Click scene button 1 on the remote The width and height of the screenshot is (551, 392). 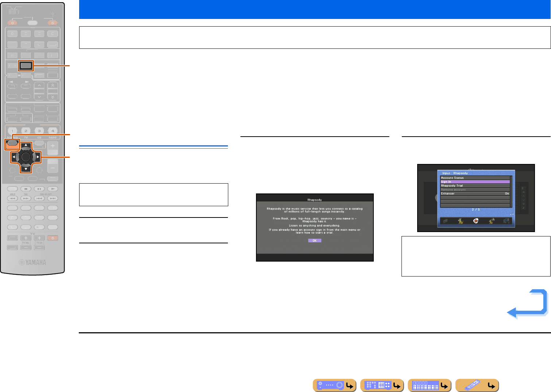(x=12, y=130)
